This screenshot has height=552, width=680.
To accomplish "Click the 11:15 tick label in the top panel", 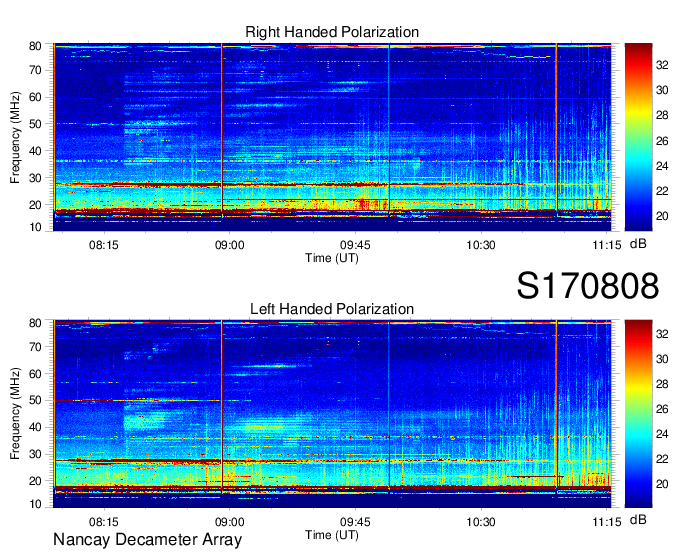I will (x=607, y=245).
